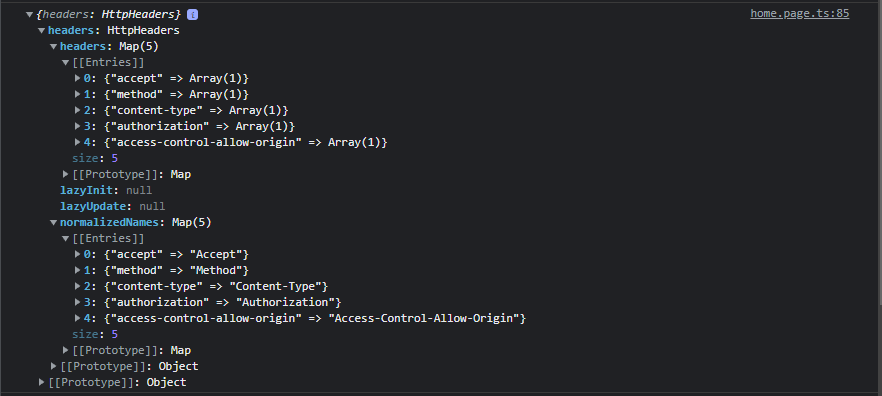The width and height of the screenshot is (882, 396).
Task: Select the lazyUpdate: null property
Action: tap(112, 206)
